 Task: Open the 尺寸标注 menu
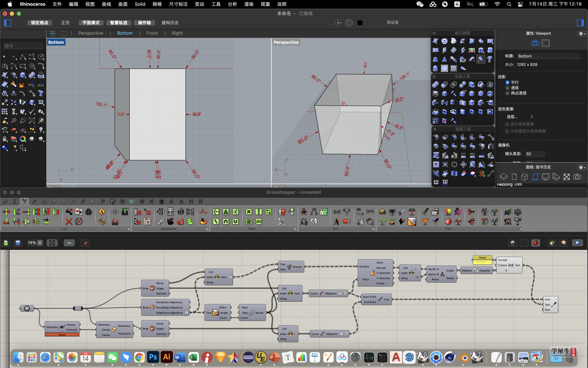[178, 4]
